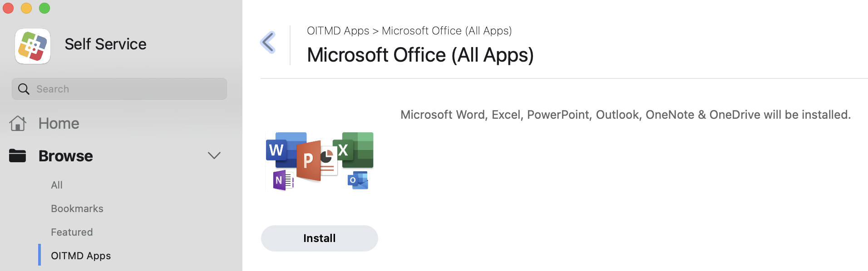868x271 pixels.
Task: Open the Bookmarks category
Action: 77,208
